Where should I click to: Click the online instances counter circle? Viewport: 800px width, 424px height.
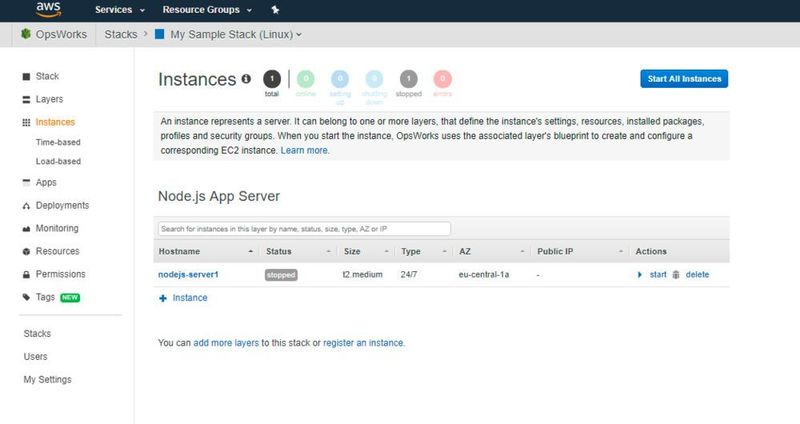point(306,79)
